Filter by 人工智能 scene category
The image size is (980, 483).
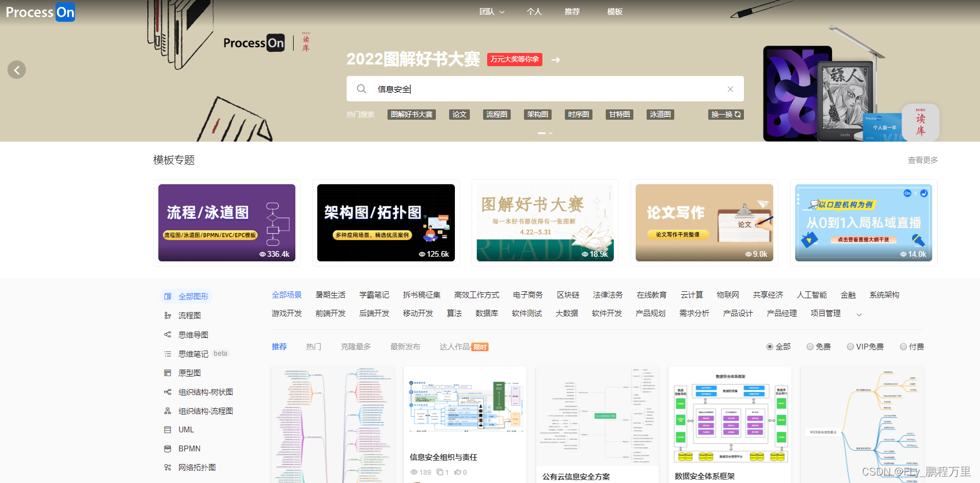click(812, 295)
